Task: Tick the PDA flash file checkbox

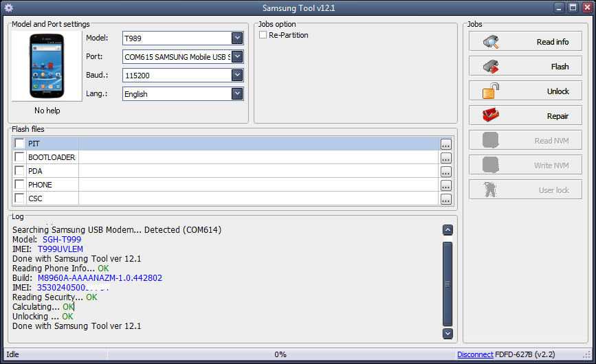Action: click(19, 170)
